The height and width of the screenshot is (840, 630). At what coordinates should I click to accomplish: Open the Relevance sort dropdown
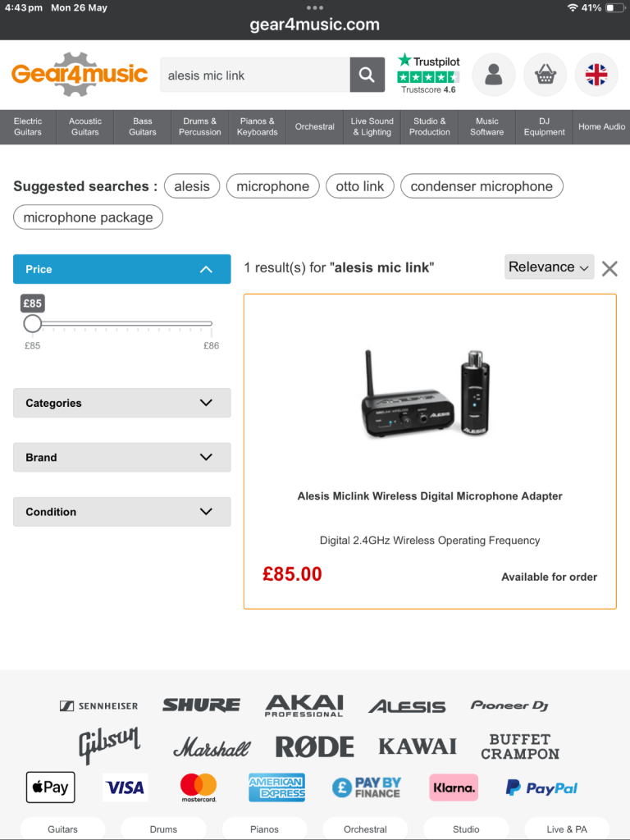[549, 267]
